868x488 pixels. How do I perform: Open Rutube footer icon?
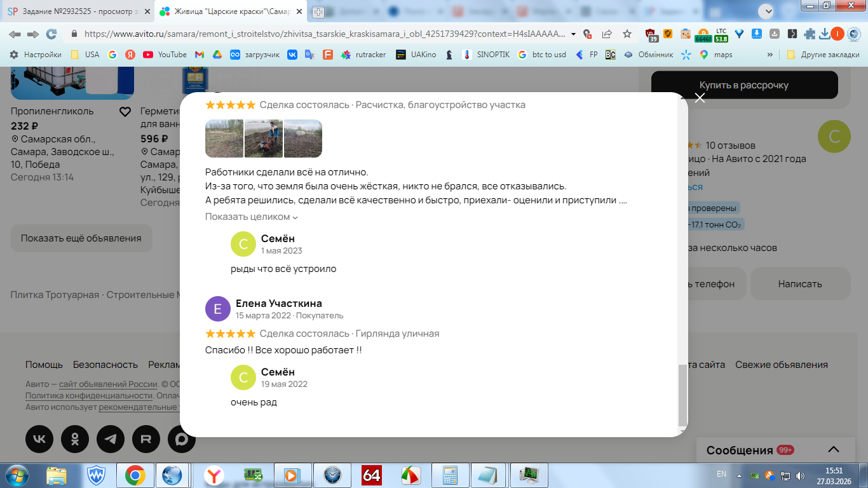pyautogui.click(x=146, y=439)
